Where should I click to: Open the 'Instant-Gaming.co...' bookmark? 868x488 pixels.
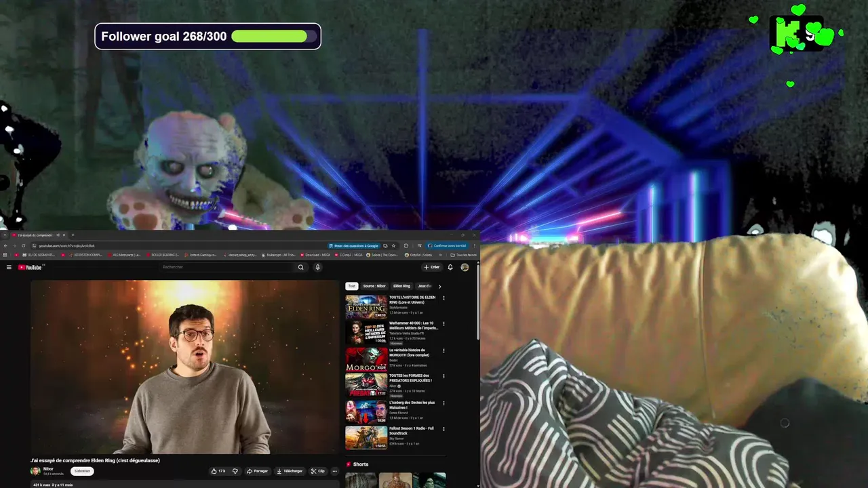[200, 255]
